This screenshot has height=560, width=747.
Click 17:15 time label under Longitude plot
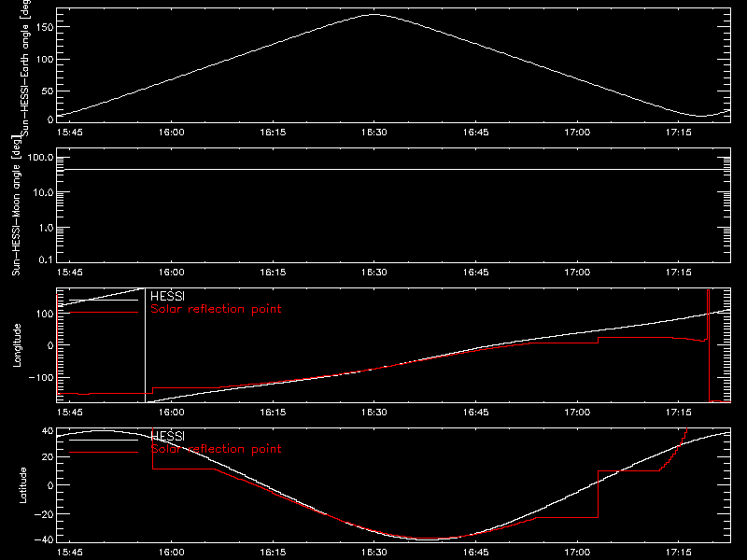click(x=679, y=413)
